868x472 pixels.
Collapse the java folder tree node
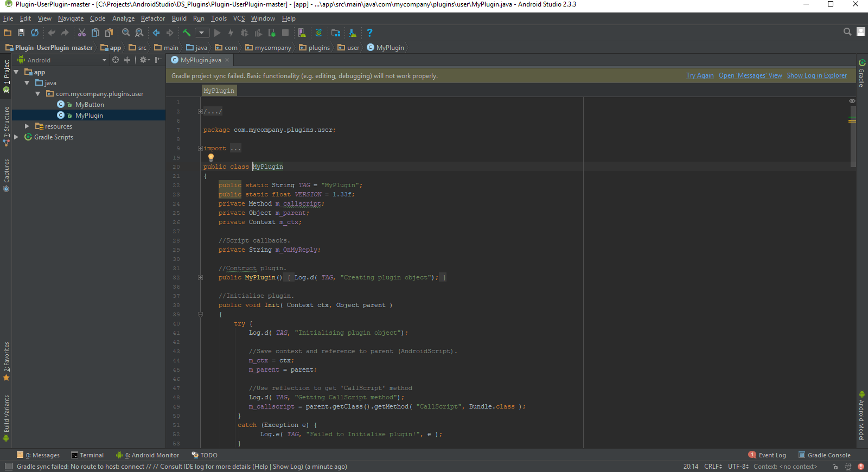[x=27, y=83]
